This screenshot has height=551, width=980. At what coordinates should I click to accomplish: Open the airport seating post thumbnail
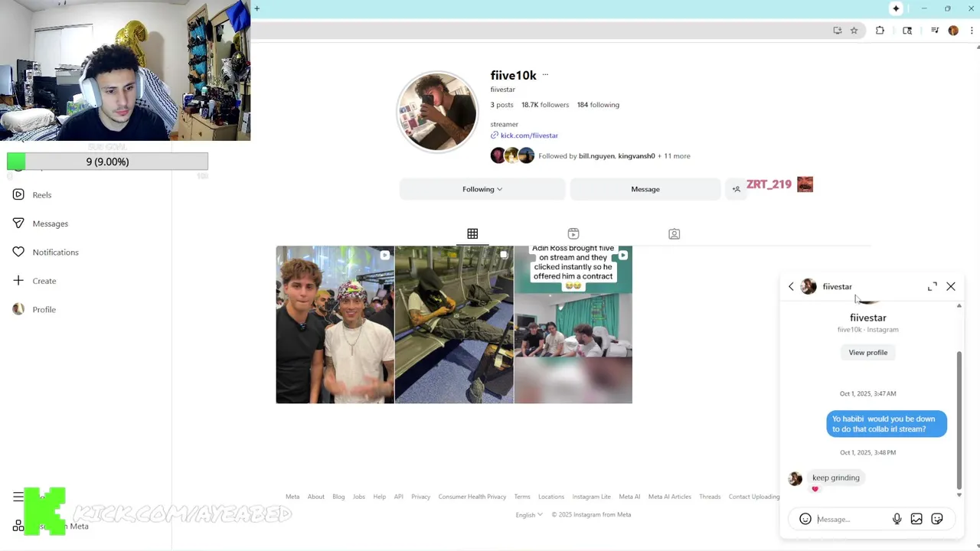click(454, 324)
